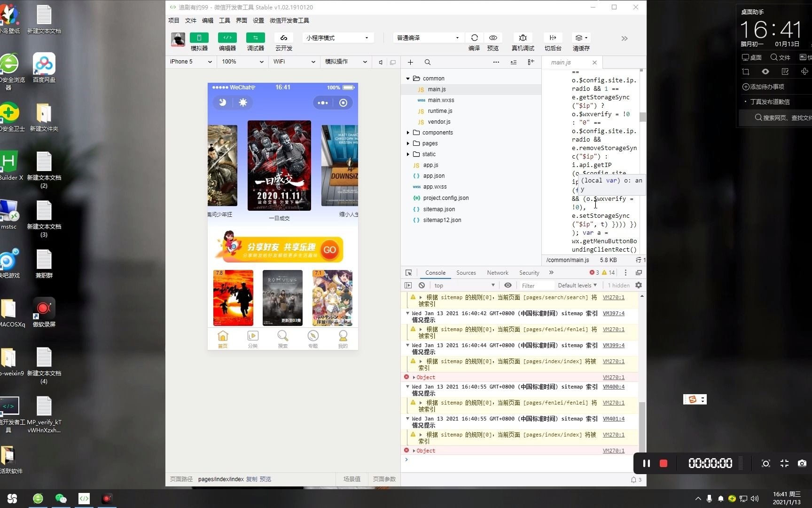Click the recorder red stop button
The image size is (812, 508).
(x=664, y=464)
